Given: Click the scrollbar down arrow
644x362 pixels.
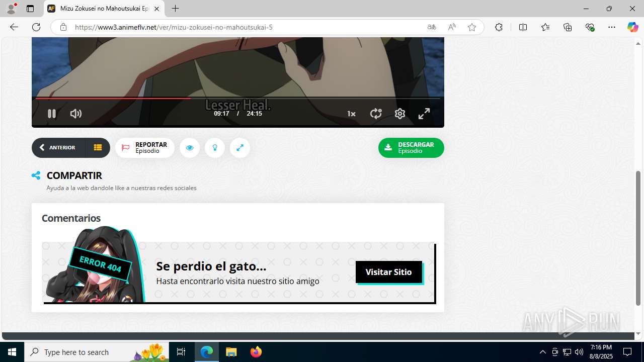Looking at the screenshot, I should (638, 334).
